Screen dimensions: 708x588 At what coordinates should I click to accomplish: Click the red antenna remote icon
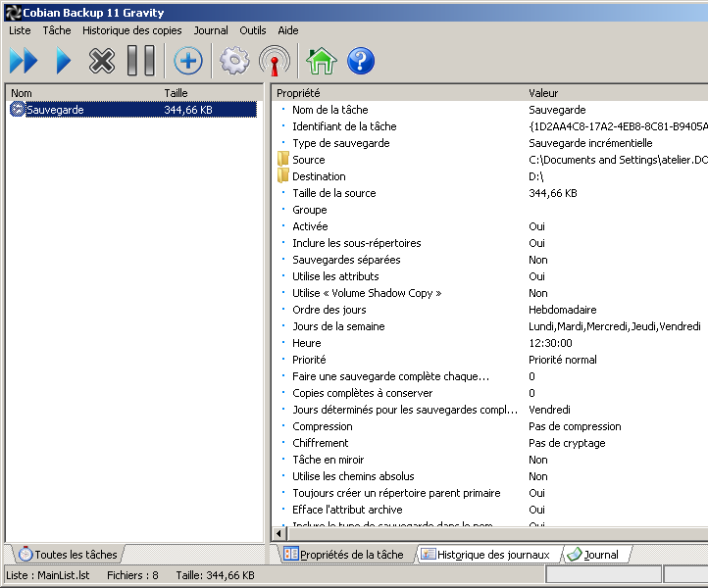275,62
